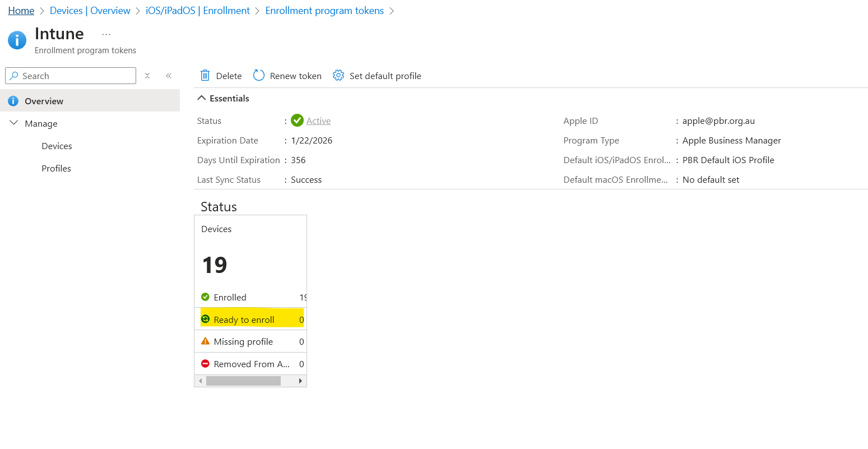Viewport: 868px width, 449px height.
Task: Click the Missing profile row label
Action: pyautogui.click(x=243, y=341)
